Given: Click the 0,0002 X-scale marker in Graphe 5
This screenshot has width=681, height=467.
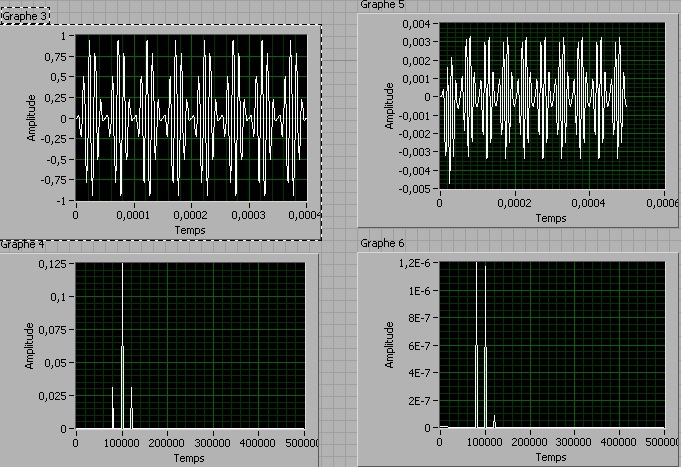Looking at the screenshot, I should click(514, 203).
